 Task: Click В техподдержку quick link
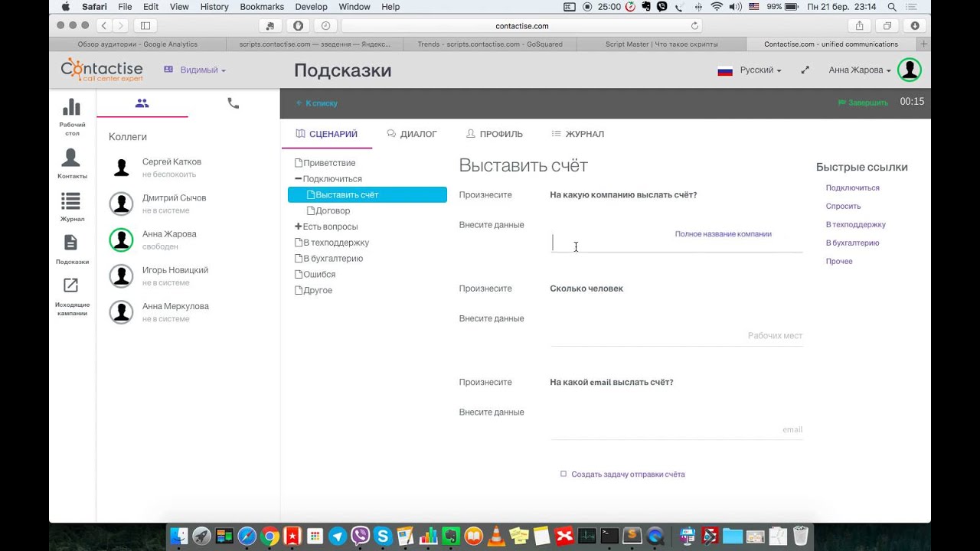[x=855, y=224]
